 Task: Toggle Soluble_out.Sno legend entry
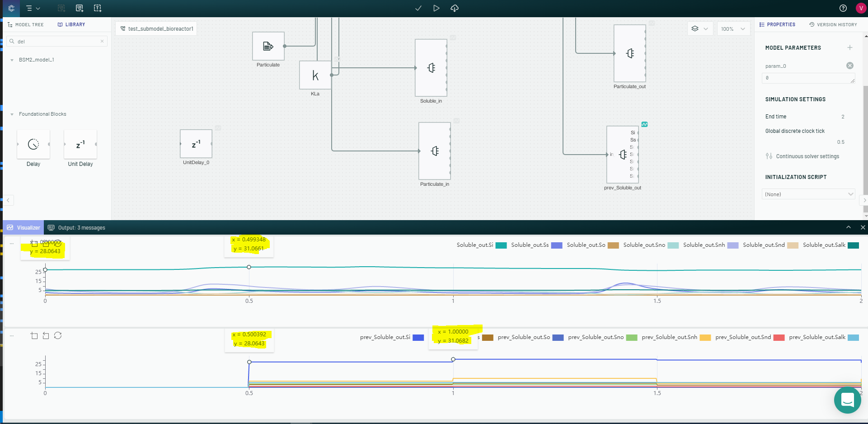click(x=651, y=245)
